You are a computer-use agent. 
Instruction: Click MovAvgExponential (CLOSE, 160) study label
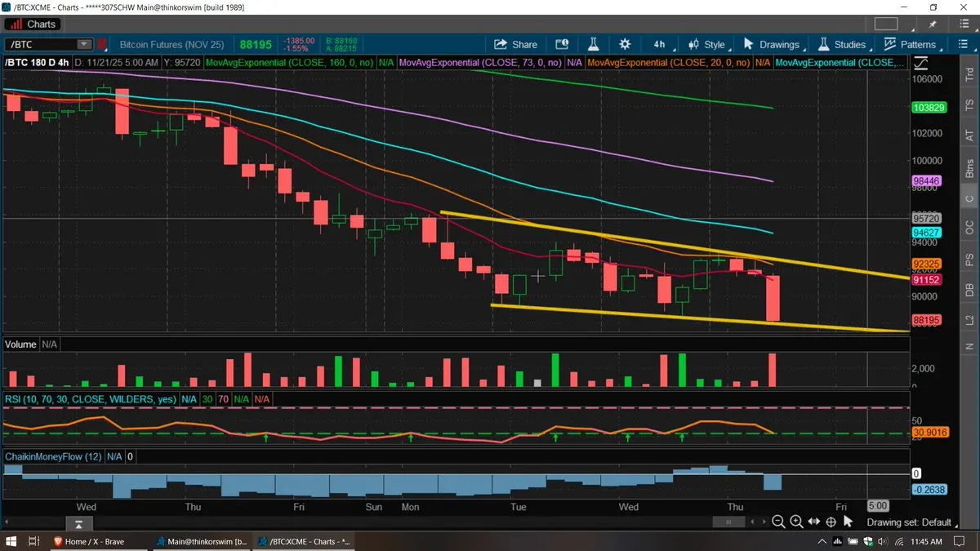289,62
